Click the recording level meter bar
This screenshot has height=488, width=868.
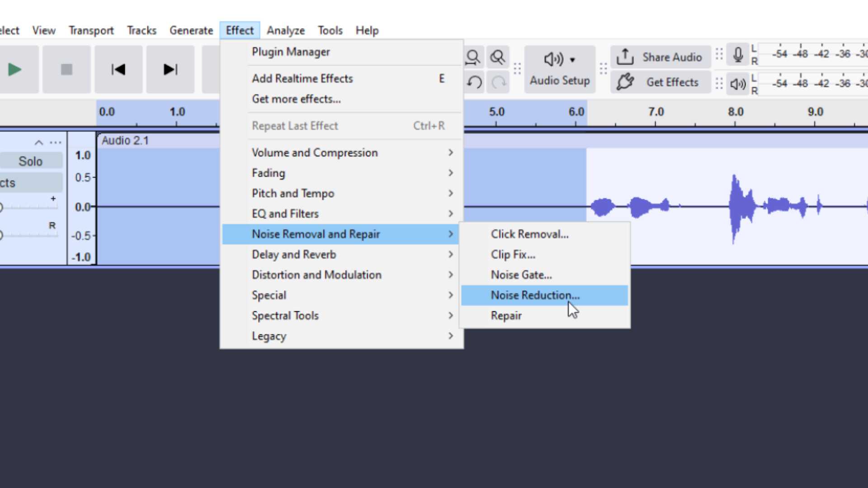click(813, 54)
